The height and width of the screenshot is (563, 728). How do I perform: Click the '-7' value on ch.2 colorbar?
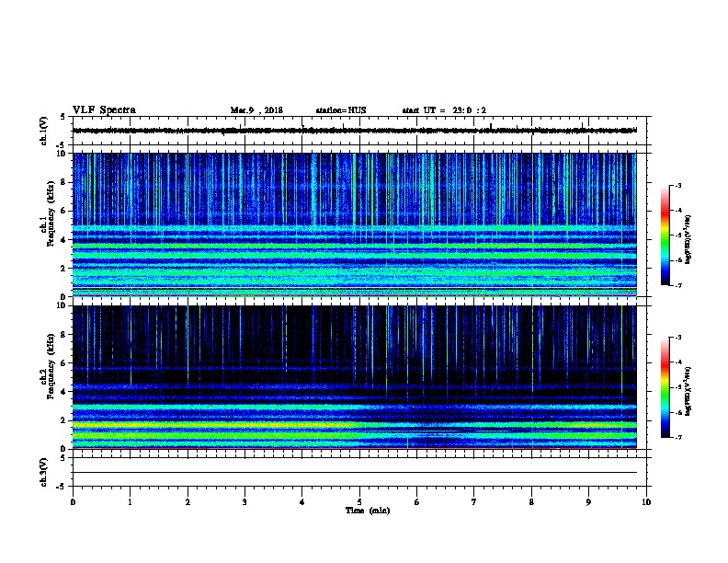tap(677, 437)
